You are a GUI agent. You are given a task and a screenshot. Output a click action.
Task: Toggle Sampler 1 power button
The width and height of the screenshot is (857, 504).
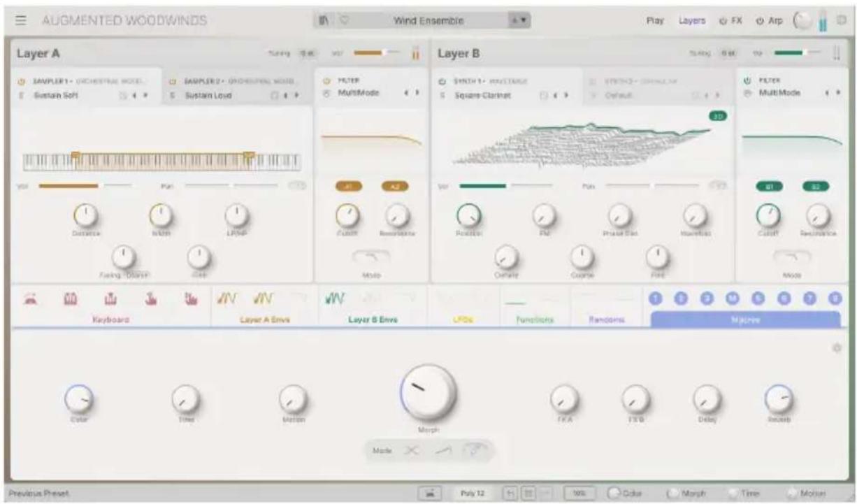tap(22, 82)
